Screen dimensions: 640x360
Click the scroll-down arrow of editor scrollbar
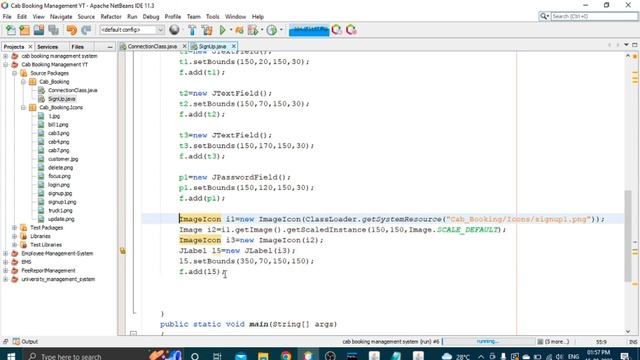[628, 331]
